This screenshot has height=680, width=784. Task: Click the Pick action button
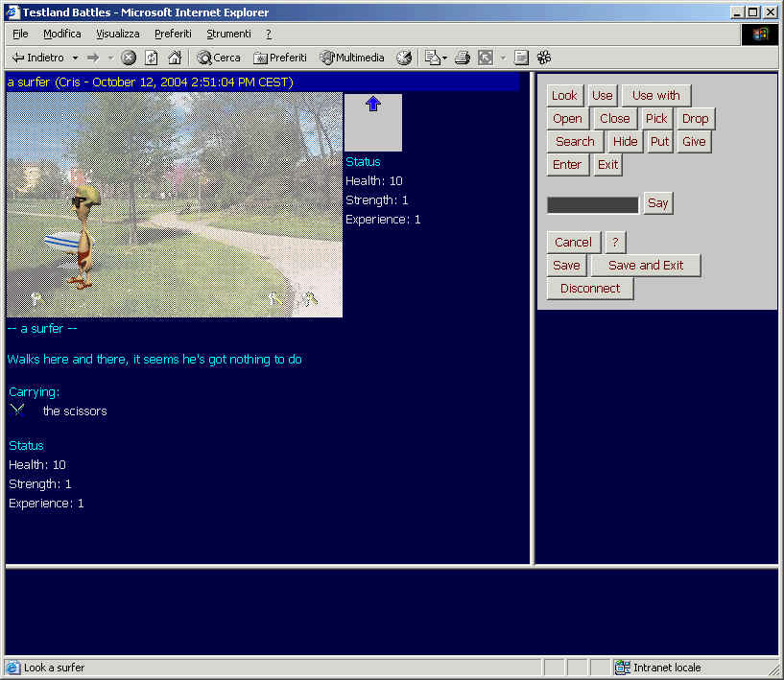pos(656,118)
